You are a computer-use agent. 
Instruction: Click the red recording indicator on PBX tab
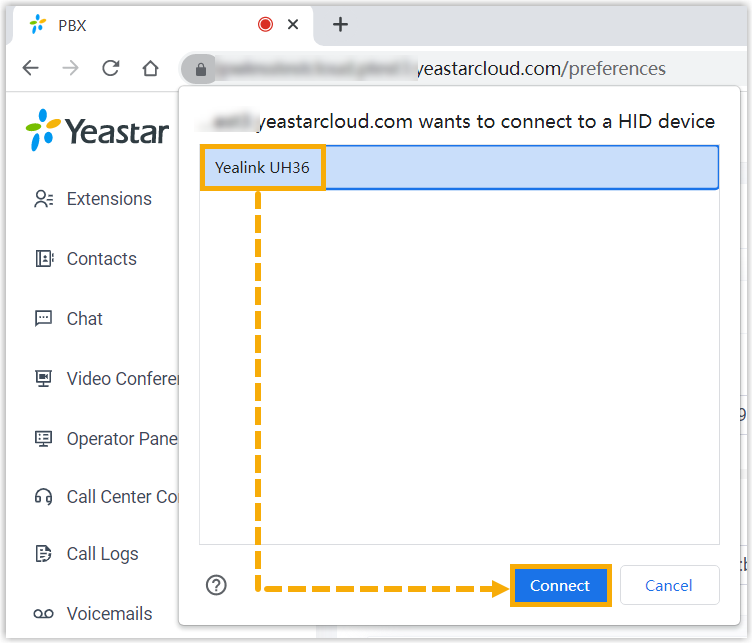pos(266,24)
